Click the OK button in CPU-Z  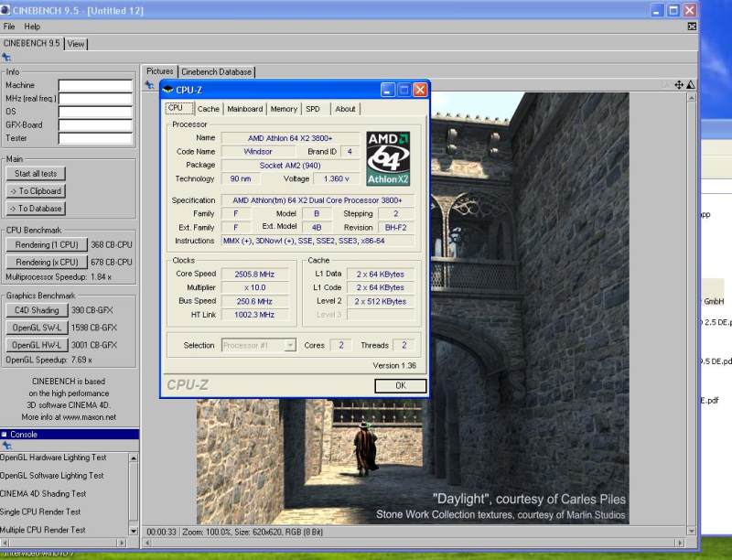click(x=401, y=385)
